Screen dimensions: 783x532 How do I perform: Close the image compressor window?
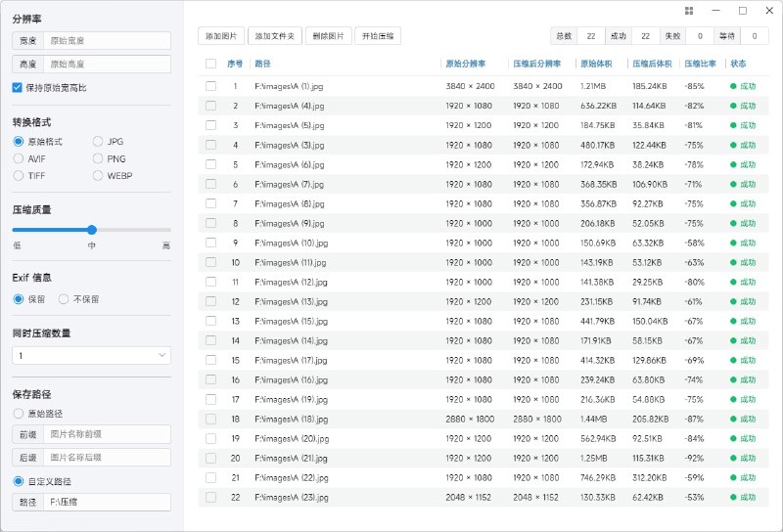click(768, 11)
